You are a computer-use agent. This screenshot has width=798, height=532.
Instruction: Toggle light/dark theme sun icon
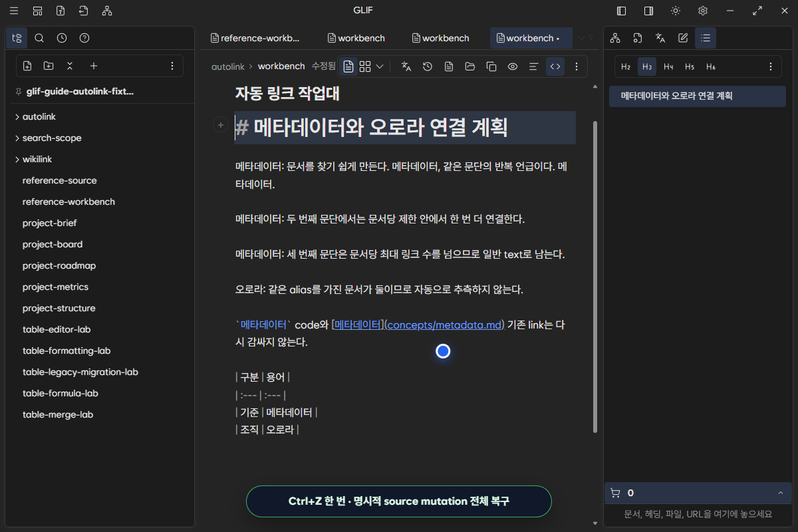pos(676,11)
